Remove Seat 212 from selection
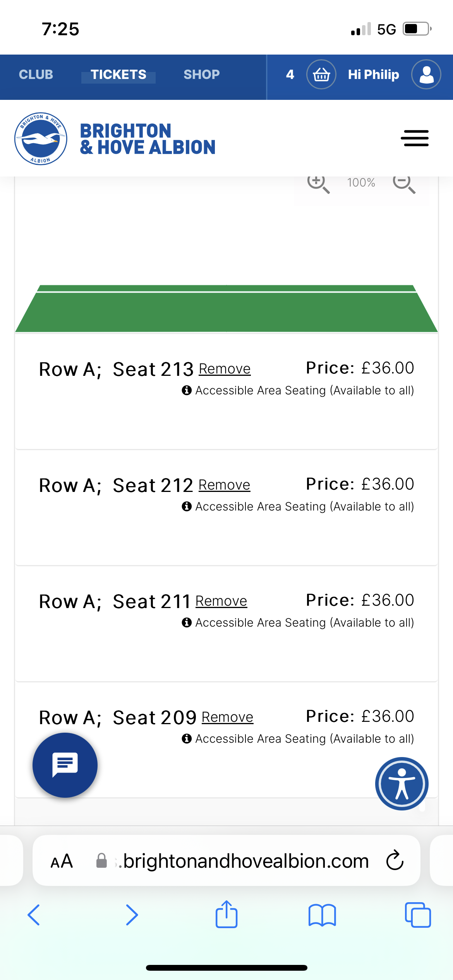 point(224,485)
